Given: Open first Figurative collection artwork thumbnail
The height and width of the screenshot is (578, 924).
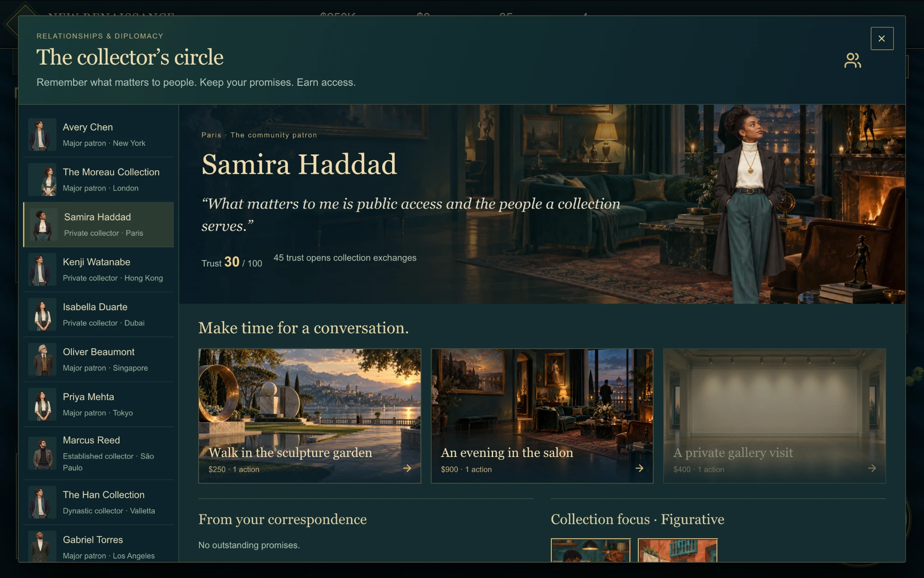Looking at the screenshot, I should coord(591,550).
